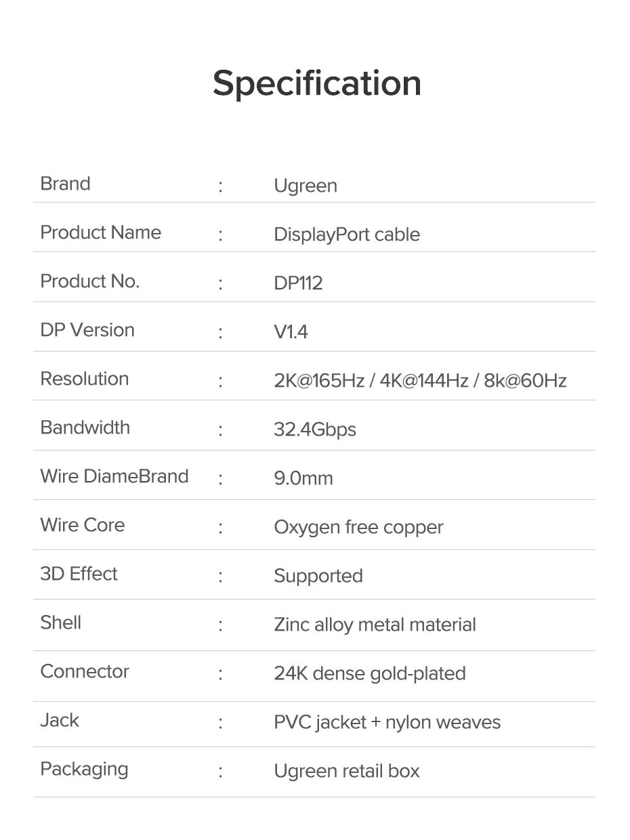This screenshot has width=630, height=840.
Task: Select the 32.4Gbps bandwidth value
Action: (314, 429)
